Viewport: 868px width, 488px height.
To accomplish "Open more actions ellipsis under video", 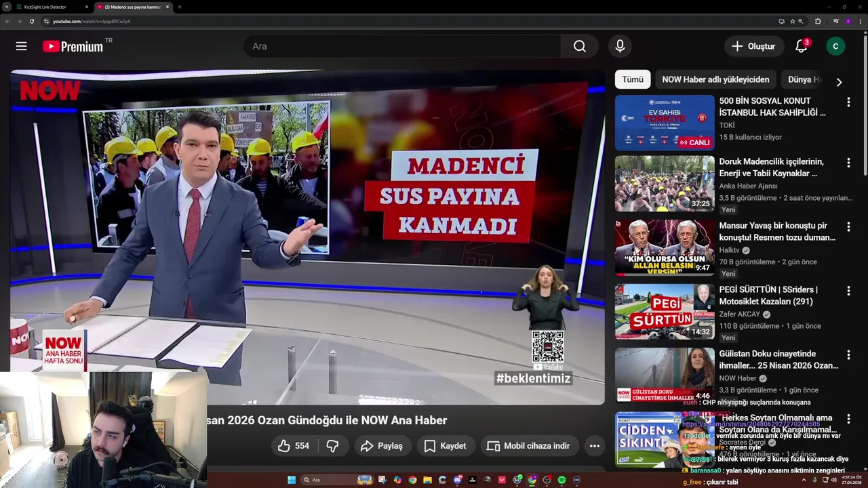I will [x=595, y=446].
